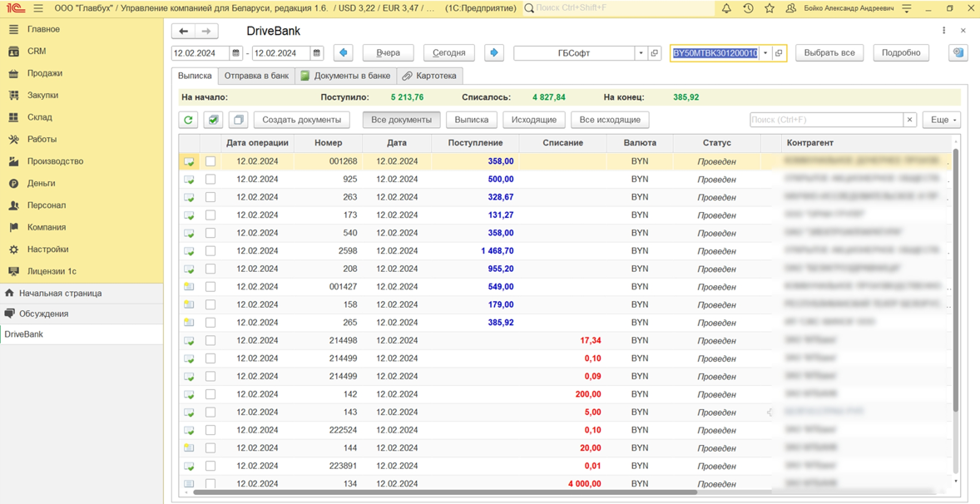Click vertical scrollbar of table

(955, 281)
